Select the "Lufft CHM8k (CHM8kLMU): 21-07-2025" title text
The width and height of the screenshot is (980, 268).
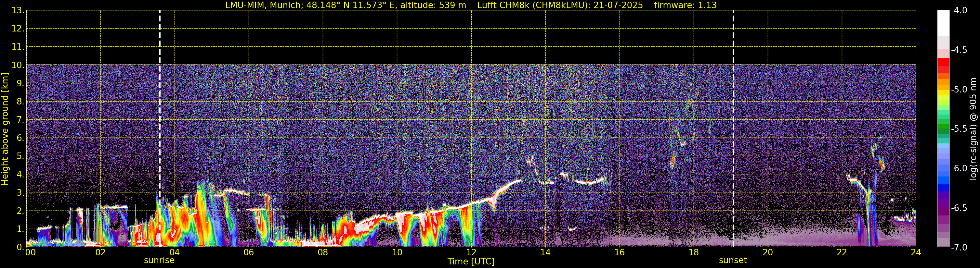[x=560, y=5]
